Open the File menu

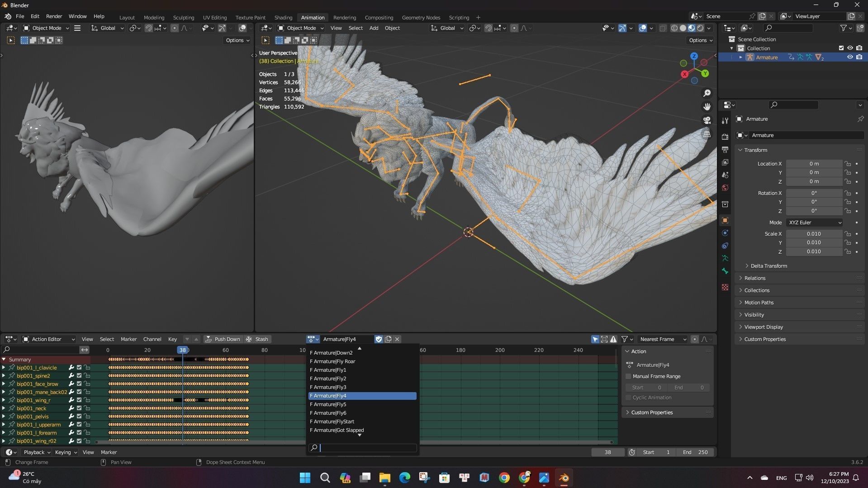point(20,16)
